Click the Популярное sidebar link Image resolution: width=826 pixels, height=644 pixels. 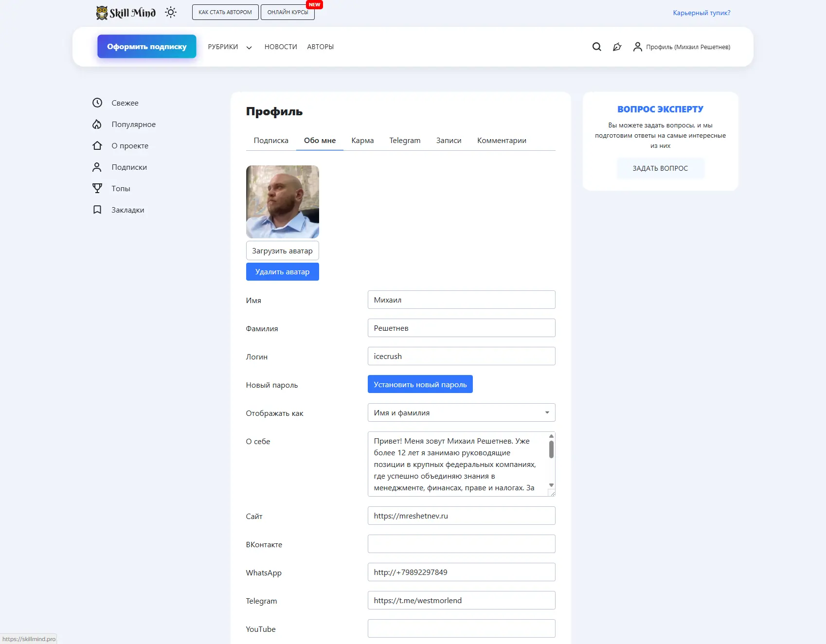pyautogui.click(x=133, y=124)
